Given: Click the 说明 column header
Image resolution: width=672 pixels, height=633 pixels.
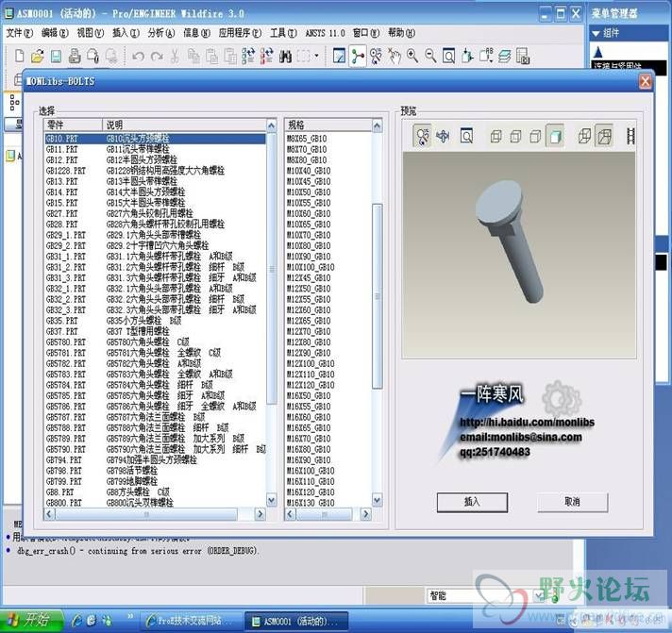Looking at the screenshot, I should click(184, 125).
